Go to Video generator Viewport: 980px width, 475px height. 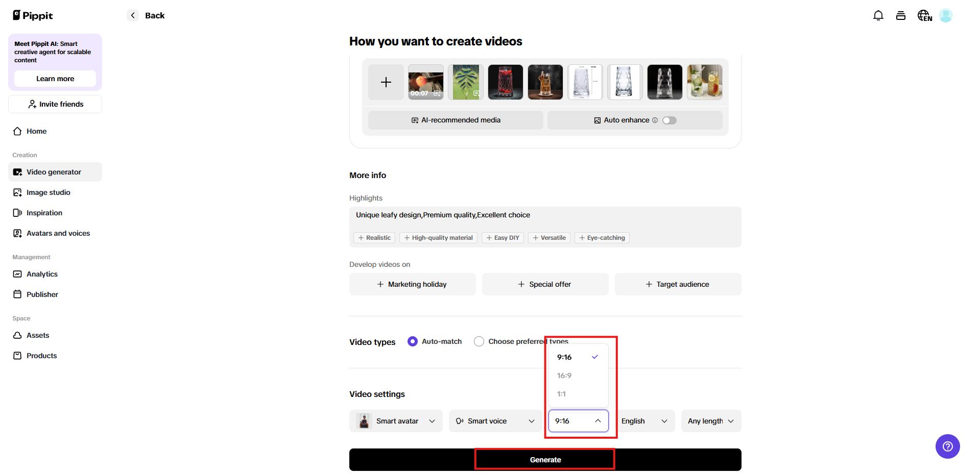coord(53,172)
